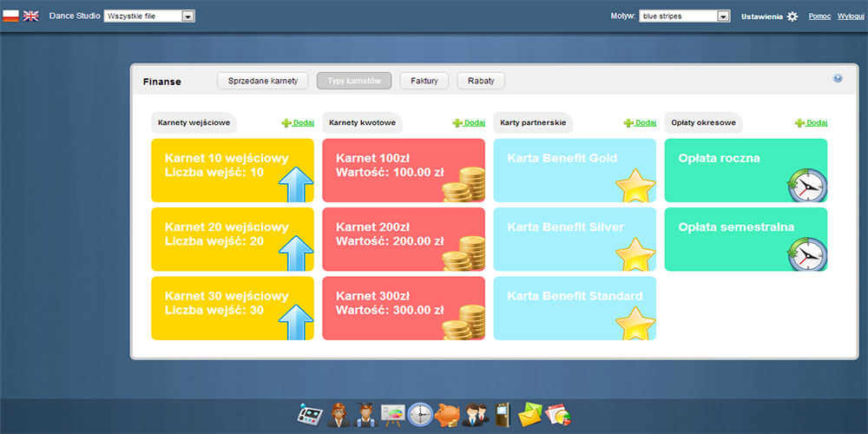Click the 'Karnety kwotowe' column header

362,123
